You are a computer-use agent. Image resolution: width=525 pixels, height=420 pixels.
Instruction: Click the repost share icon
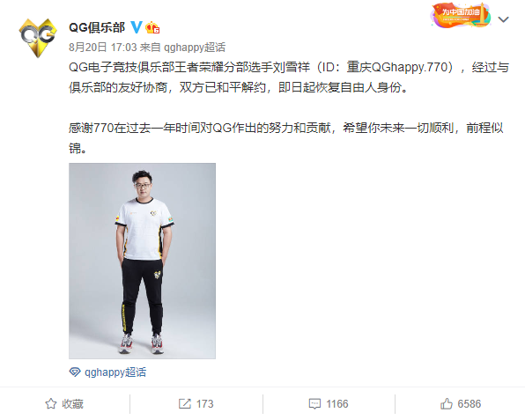[x=184, y=403]
